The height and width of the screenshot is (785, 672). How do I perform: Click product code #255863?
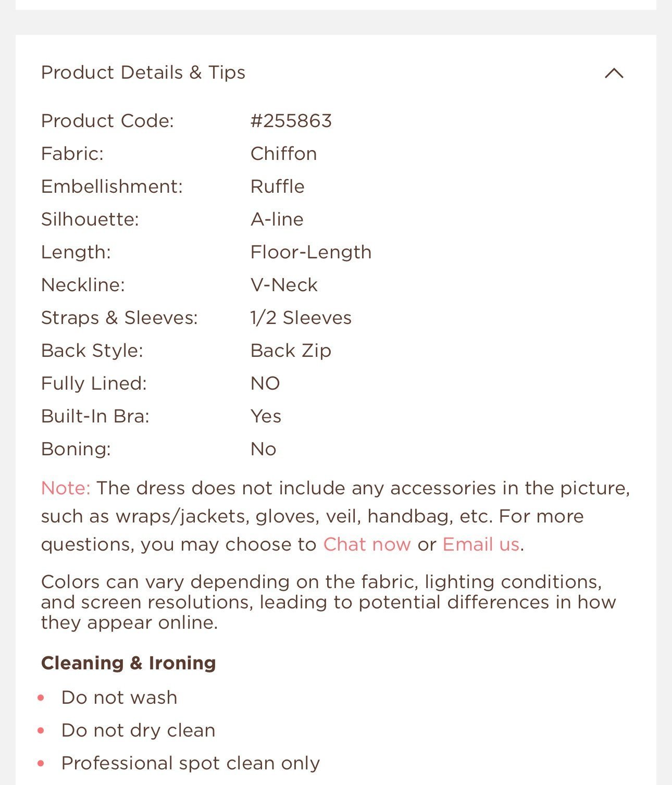291,121
